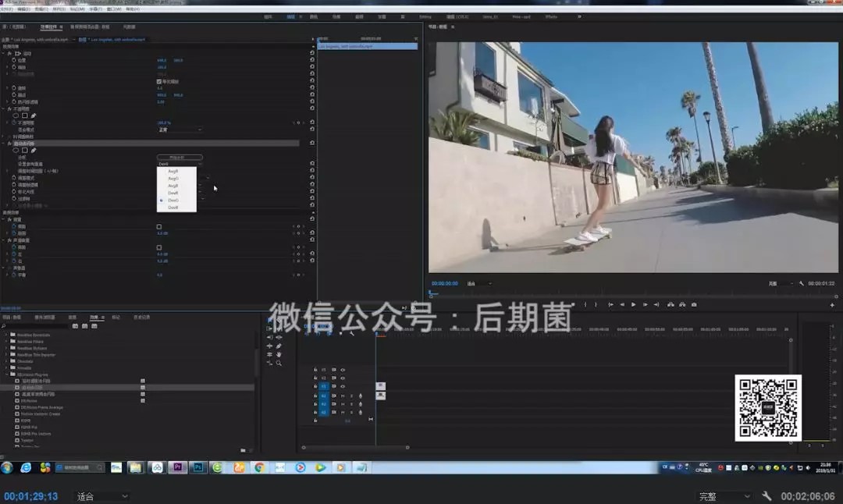Lock video track V3
This screenshot has height=504, width=843.
coord(315,370)
